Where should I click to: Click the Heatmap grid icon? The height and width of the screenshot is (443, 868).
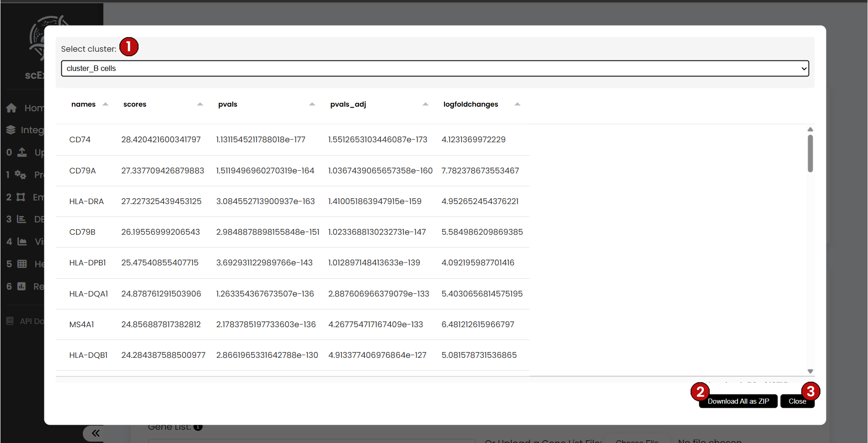[21, 264]
